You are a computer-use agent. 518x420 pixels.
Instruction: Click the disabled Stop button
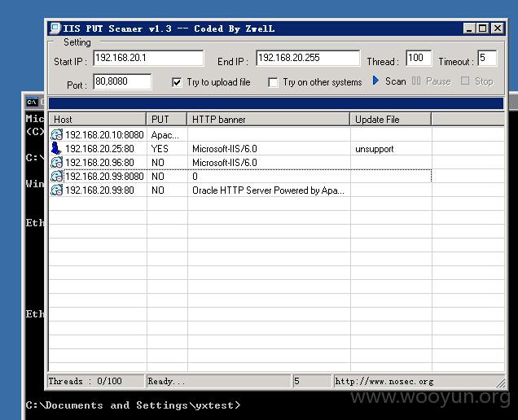(476, 81)
